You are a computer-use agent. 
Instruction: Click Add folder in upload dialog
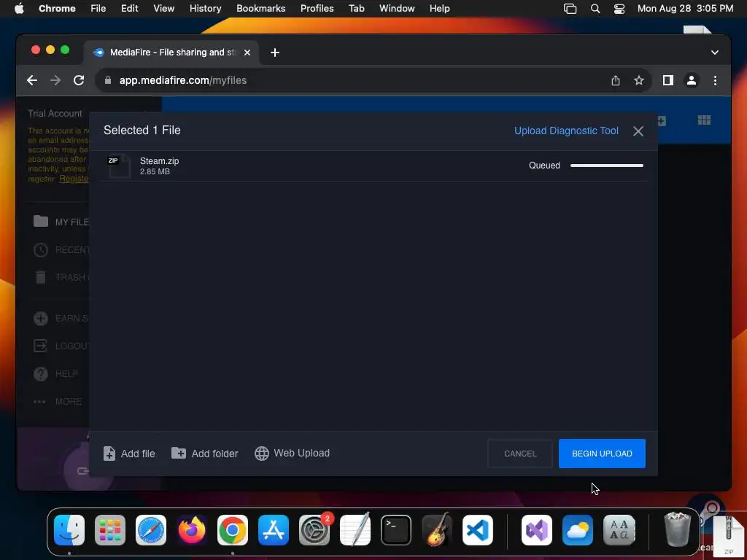point(205,454)
